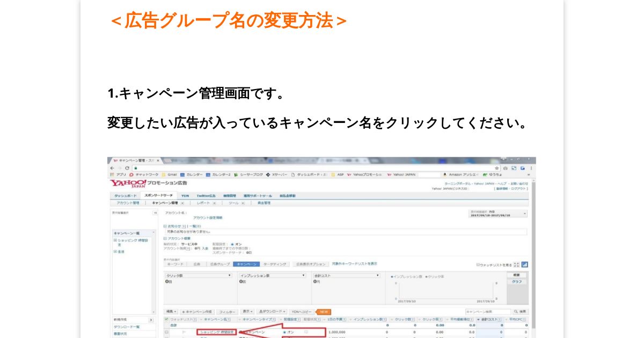
Task: Click the flag icon in first campaign row
Action: coord(184,332)
